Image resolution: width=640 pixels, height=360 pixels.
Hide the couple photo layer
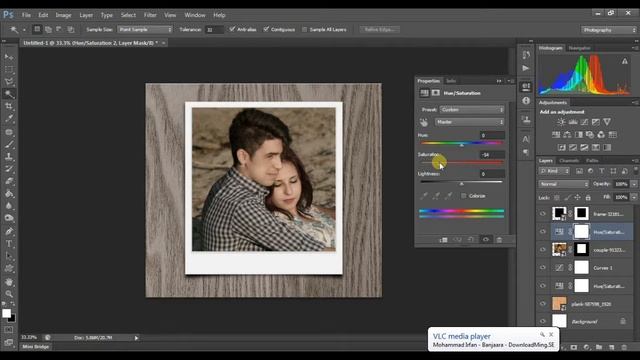[543, 249]
